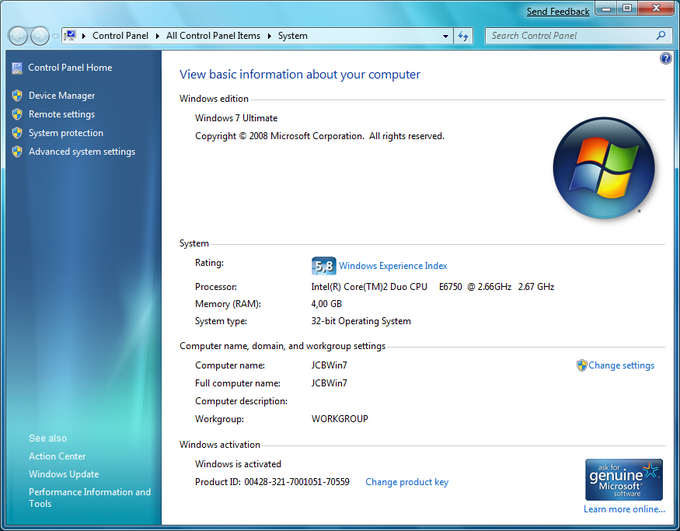The width and height of the screenshot is (680, 531).
Task: Click the Send Feedback link
Action: click(x=558, y=12)
